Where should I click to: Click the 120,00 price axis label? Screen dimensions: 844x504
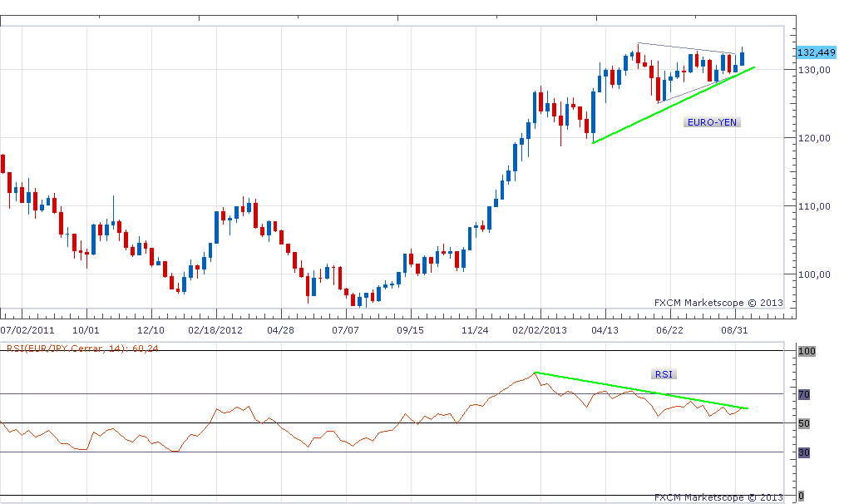tap(815, 138)
